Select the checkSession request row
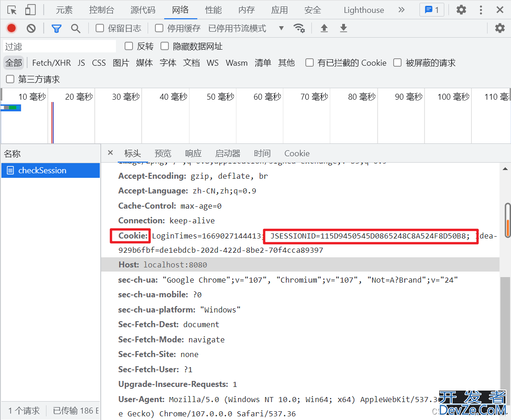 click(51, 170)
